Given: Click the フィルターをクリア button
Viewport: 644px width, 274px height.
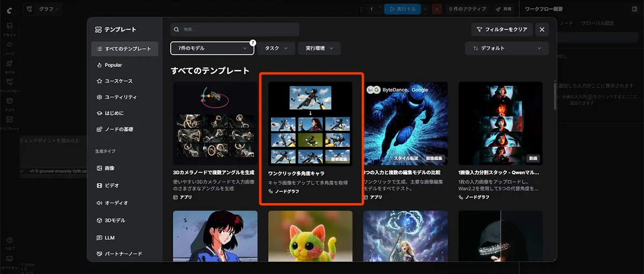Looking at the screenshot, I should click(501, 29).
